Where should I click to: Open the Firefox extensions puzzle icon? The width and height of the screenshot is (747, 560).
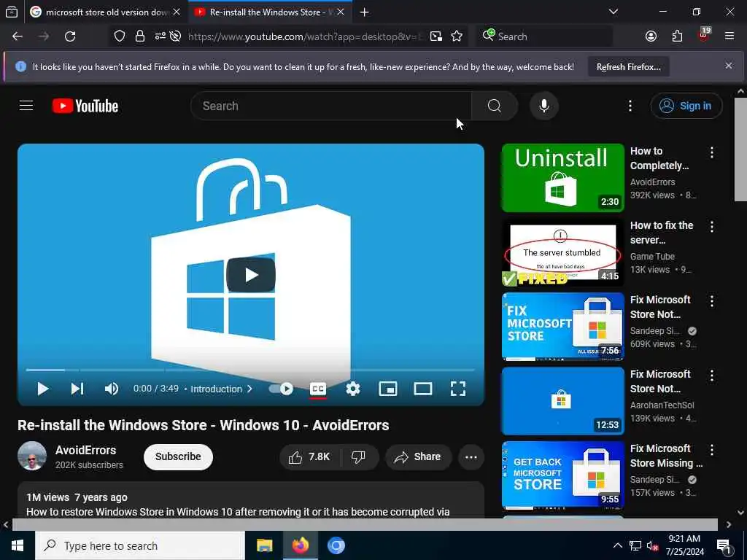pos(677,36)
